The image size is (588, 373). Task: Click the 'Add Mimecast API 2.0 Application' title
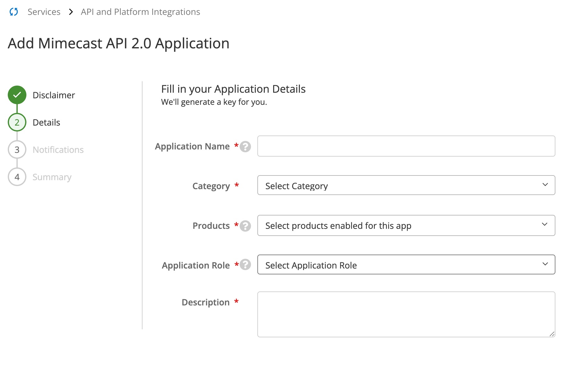[x=119, y=43]
